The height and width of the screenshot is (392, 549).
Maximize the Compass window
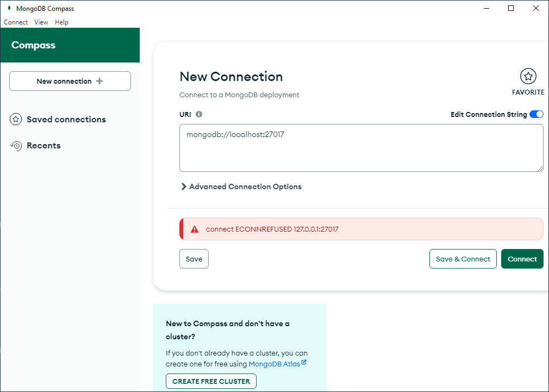pos(511,8)
